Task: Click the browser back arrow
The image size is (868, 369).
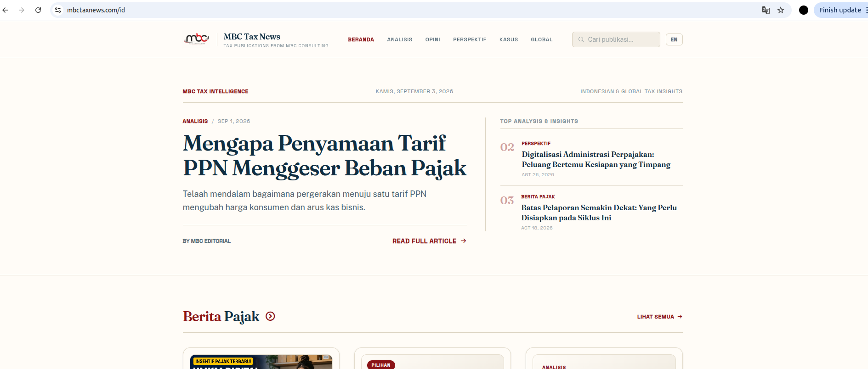Action: [6, 10]
